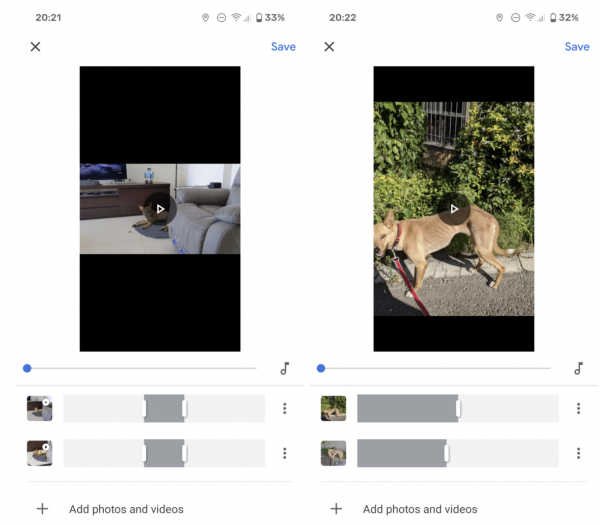This screenshot has width=600, height=525.
Task: Click the left editor playback scrubber handle
Action: [x=27, y=368]
